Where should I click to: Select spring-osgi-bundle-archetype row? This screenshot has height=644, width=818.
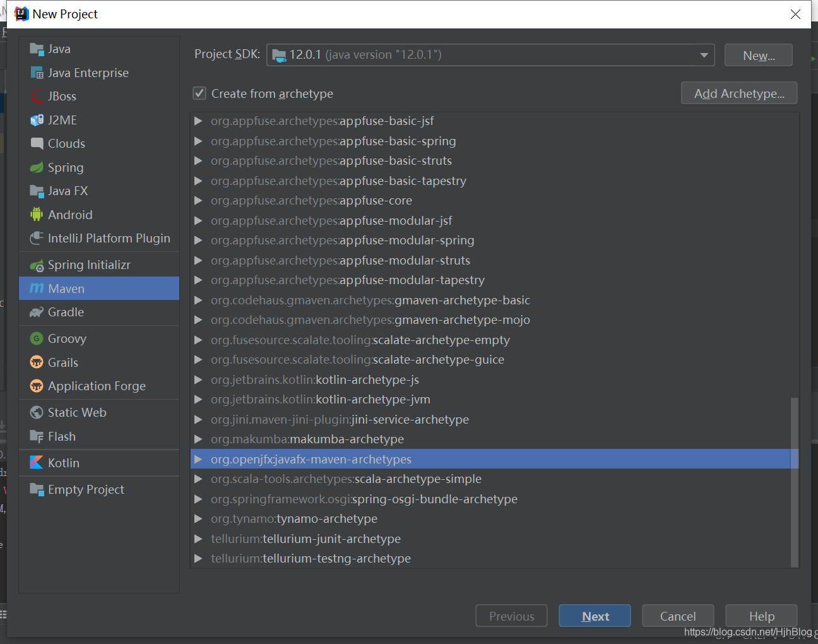[x=494, y=499]
